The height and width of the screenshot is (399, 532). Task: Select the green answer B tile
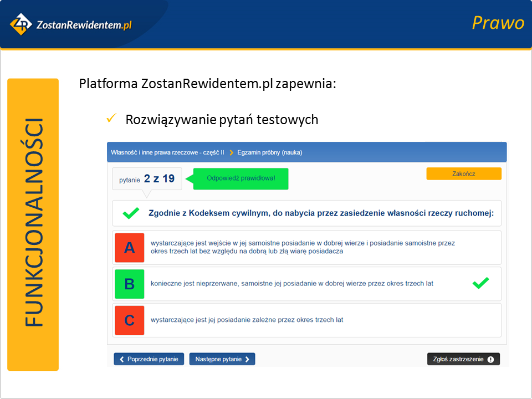click(129, 284)
